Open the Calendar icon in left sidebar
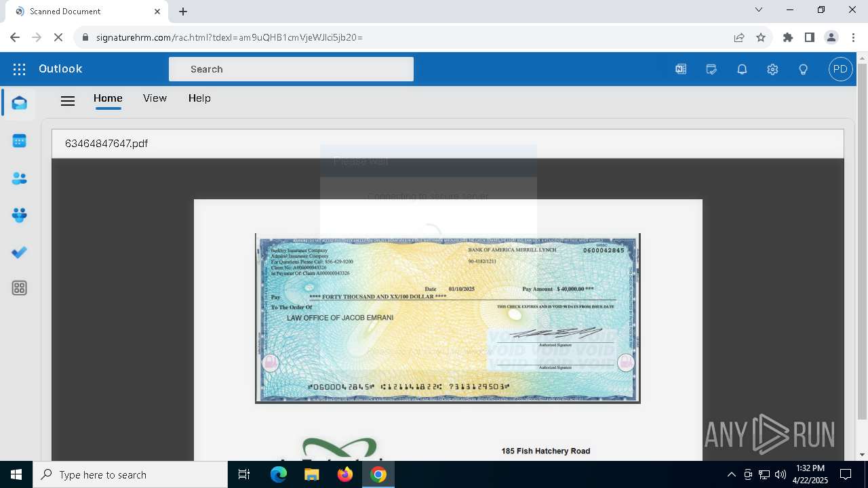Viewport: 868px width, 488px height. (x=19, y=141)
